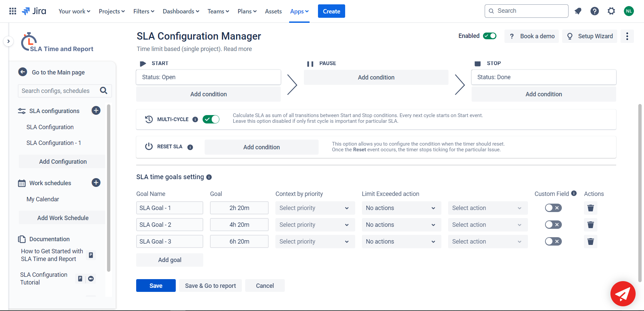Open the three-dot more options menu
Screen dimensions: 644x311
point(627,36)
